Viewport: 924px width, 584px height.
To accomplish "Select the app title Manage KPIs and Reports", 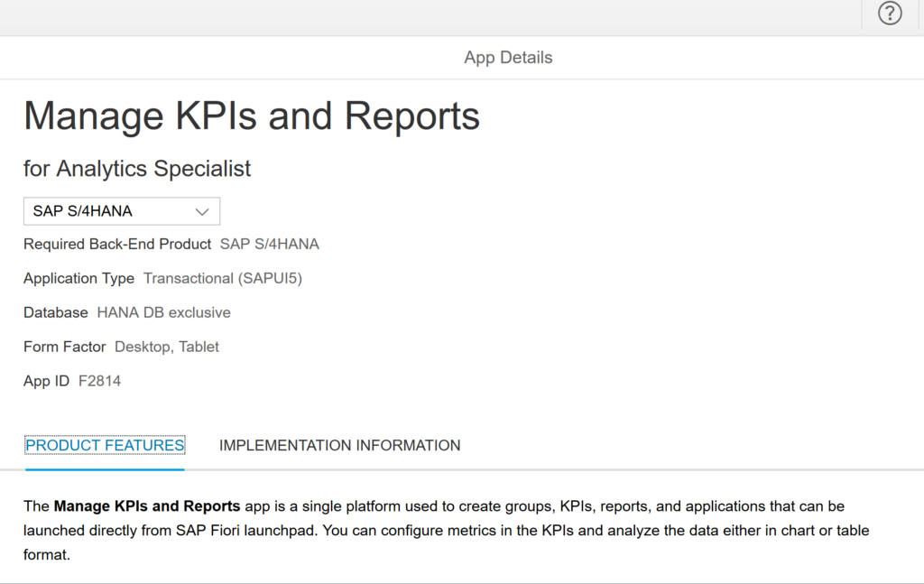I will (253, 116).
